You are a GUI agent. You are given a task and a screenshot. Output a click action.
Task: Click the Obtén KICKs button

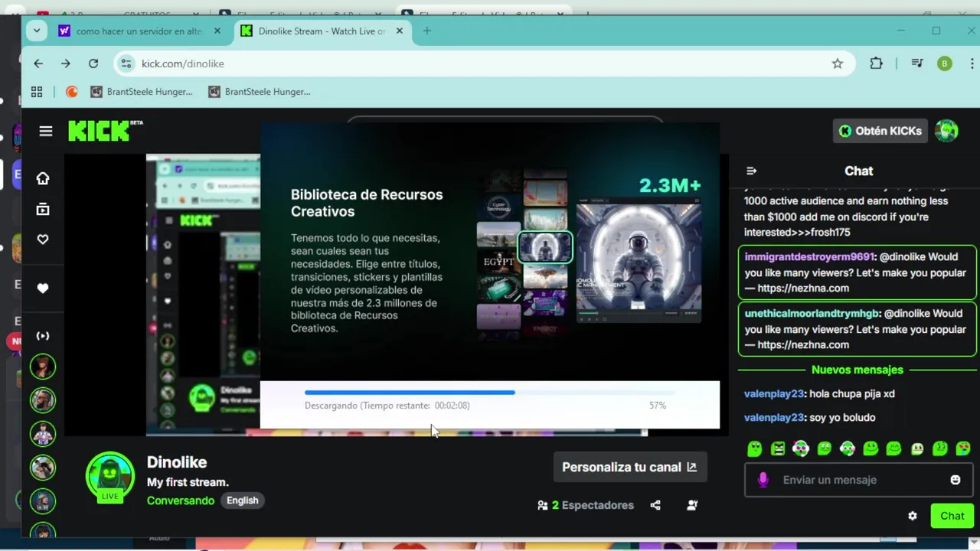click(880, 131)
